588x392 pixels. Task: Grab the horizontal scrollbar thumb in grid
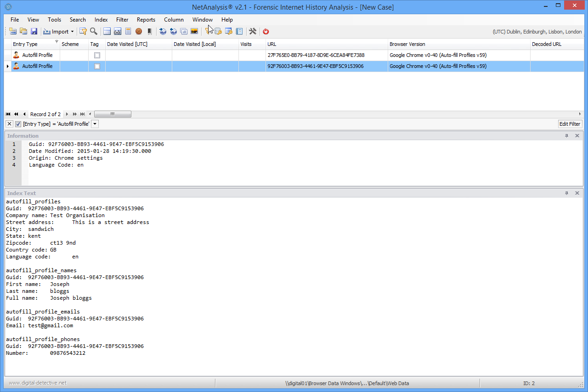(x=113, y=114)
